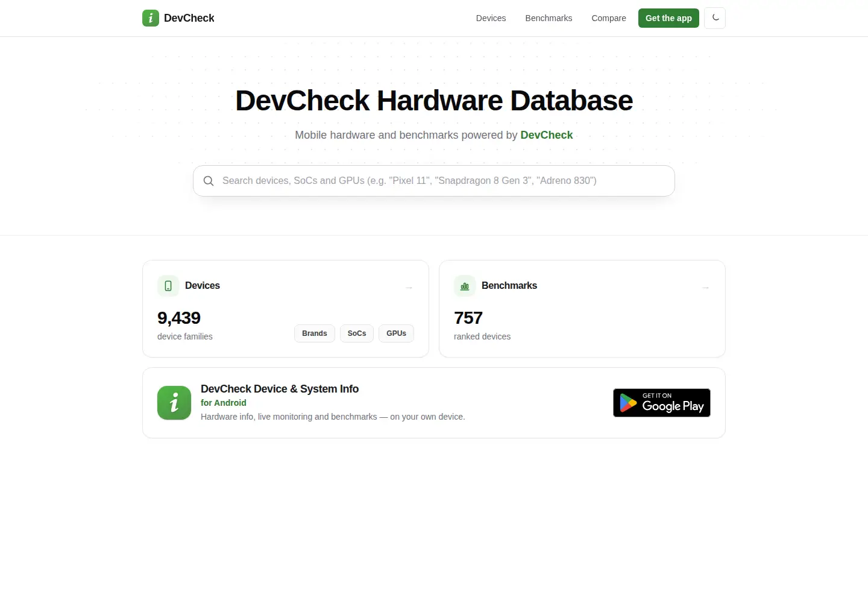Click the 'for Android' label
The height and width of the screenshot is (603, 868).
click(x=224, y=403)
